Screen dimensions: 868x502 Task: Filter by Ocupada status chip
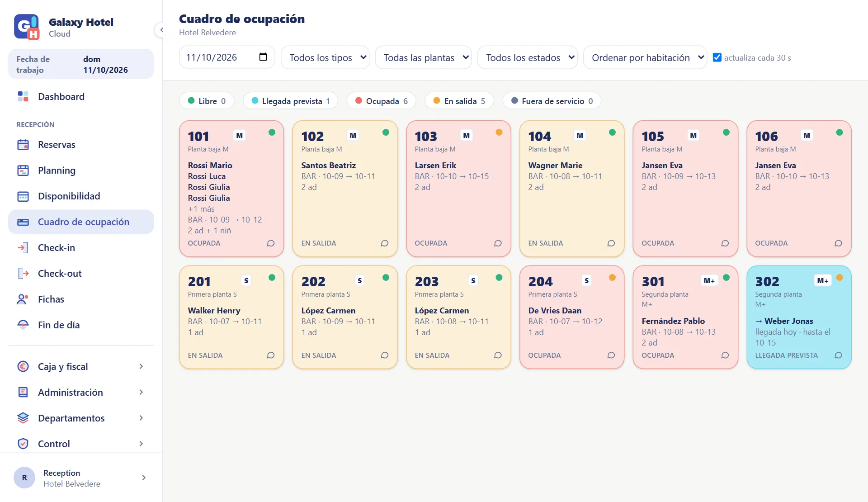pos(382,101)
